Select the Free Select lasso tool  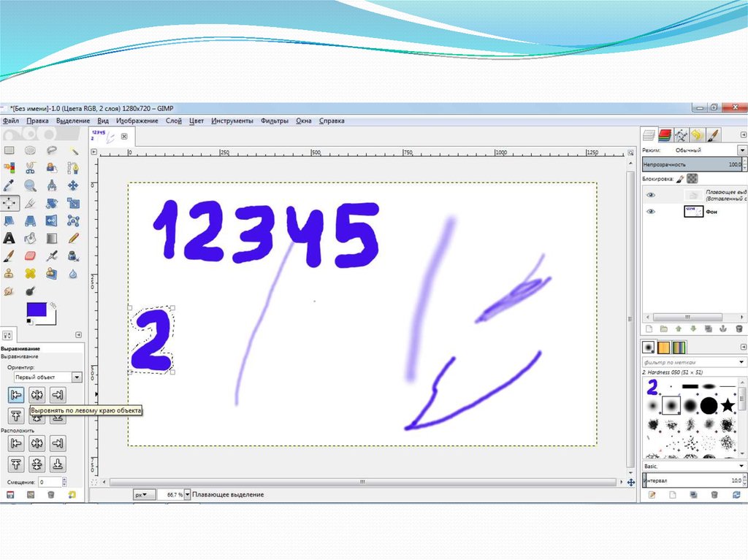(52, 150)
